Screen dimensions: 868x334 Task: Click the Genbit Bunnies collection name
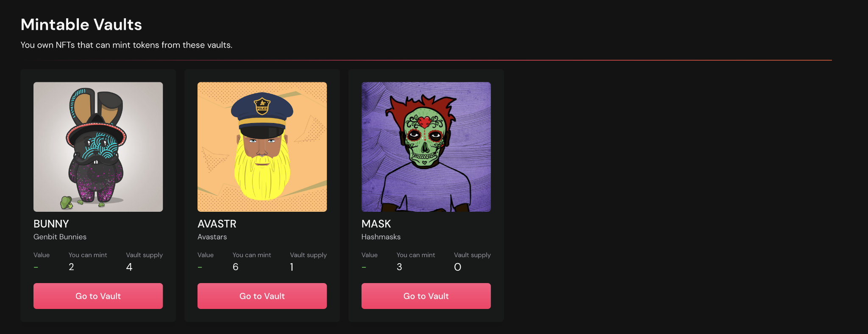pos(60,237)
